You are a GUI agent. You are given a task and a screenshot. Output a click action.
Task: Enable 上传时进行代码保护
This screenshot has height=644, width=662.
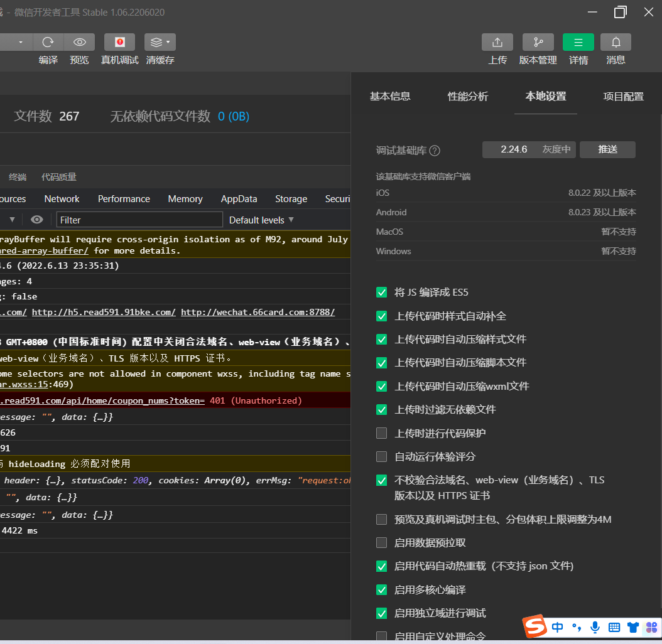[x=382, y=433]
